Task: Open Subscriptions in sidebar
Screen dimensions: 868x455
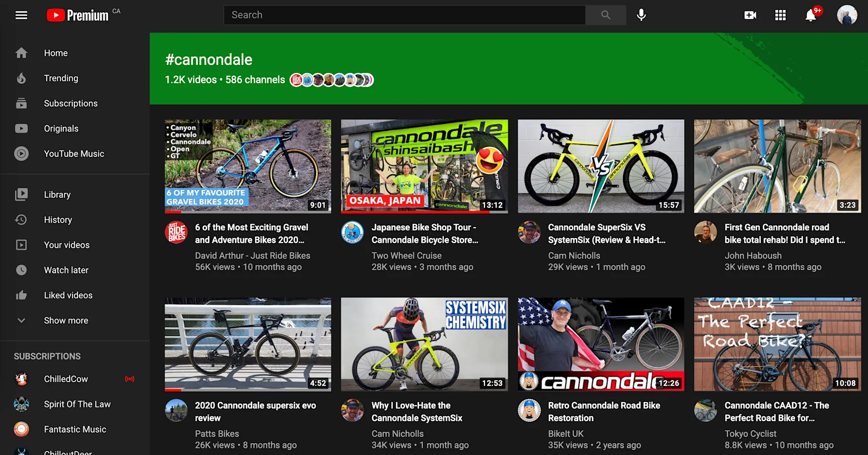Action: point(70,104)
